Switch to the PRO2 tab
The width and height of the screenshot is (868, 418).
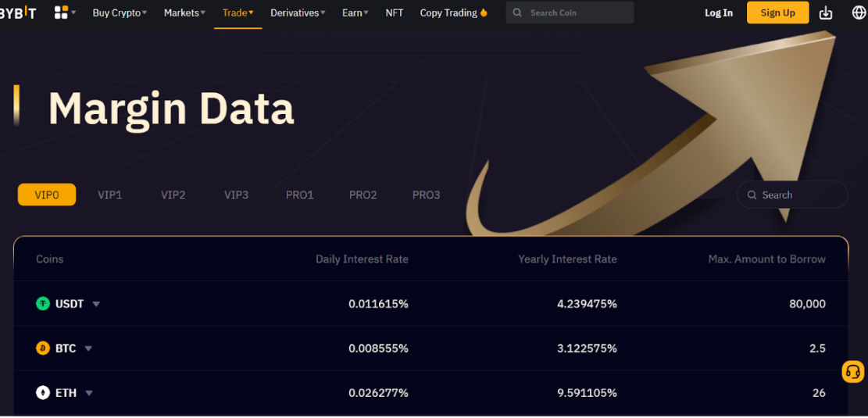pos(363,195)
